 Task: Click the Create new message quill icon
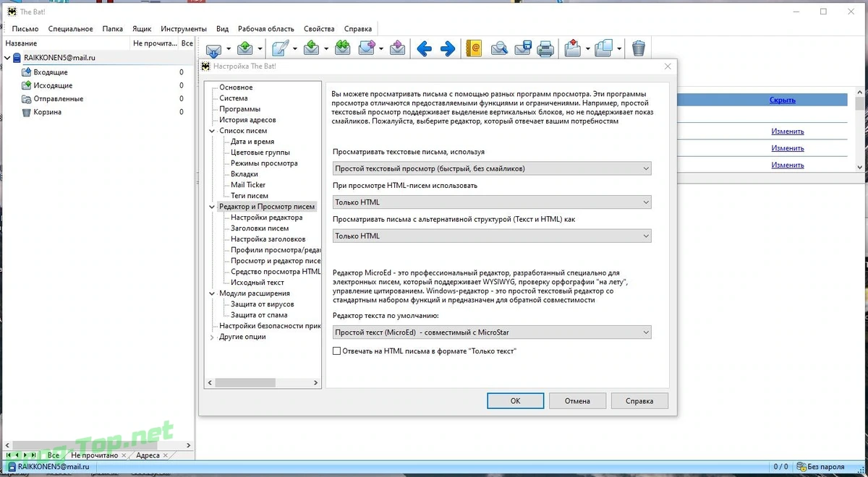280,48
